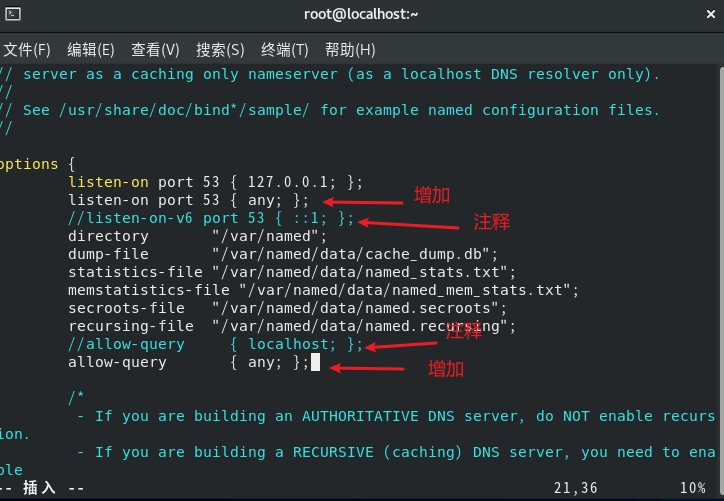
Task: Click the statistics-file named_stats.txt line
Action: (x=292, y=272)
